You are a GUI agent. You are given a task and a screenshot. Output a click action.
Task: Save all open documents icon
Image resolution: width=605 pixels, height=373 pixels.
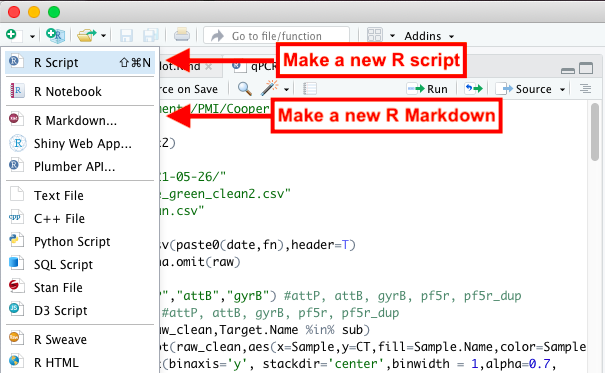[151, 35]
